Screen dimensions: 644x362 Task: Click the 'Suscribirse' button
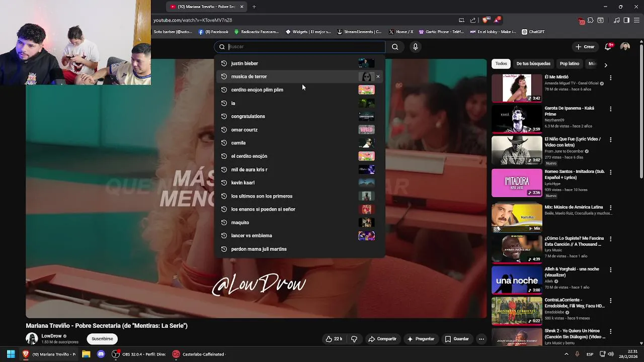pyautogui.click(x=102, y=339)
